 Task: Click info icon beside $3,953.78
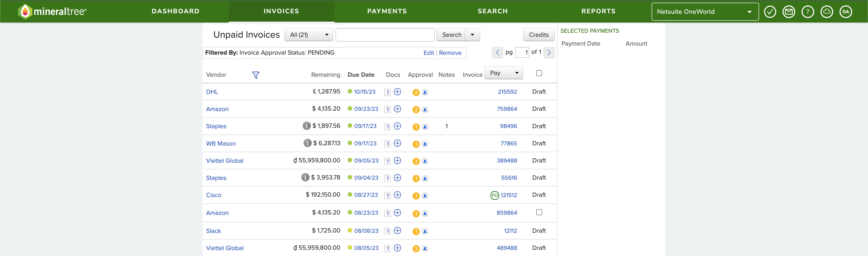tap(305, 177)
